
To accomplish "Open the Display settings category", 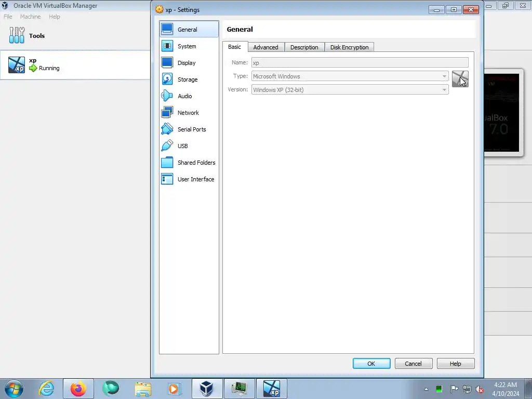I will (x=189, y=63).
